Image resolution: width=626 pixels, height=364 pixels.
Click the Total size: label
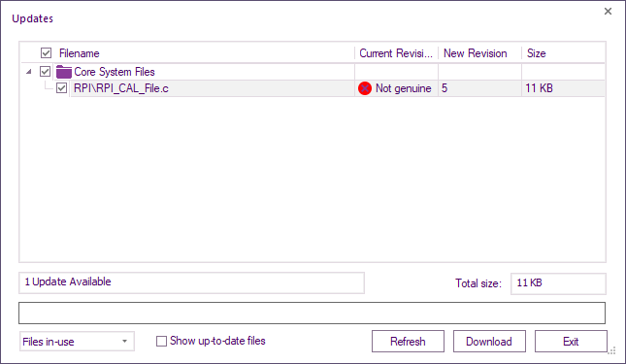click(478, 283)
